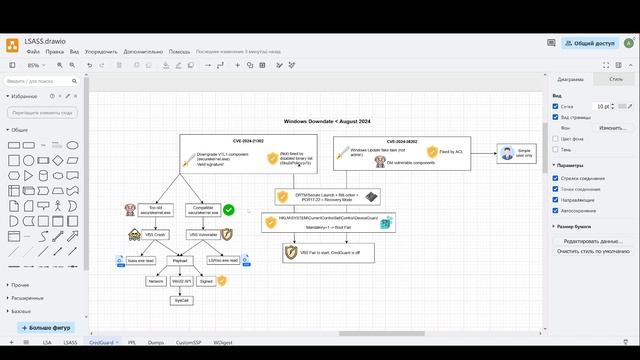Open the Дополнительно menu
640x360 pixels.
click(x=143, y=52)
